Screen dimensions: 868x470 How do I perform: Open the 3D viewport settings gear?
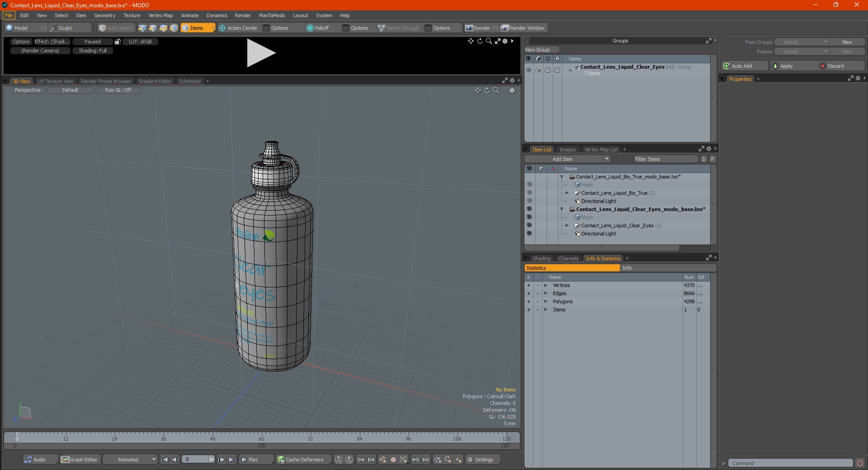pos(512,90)
